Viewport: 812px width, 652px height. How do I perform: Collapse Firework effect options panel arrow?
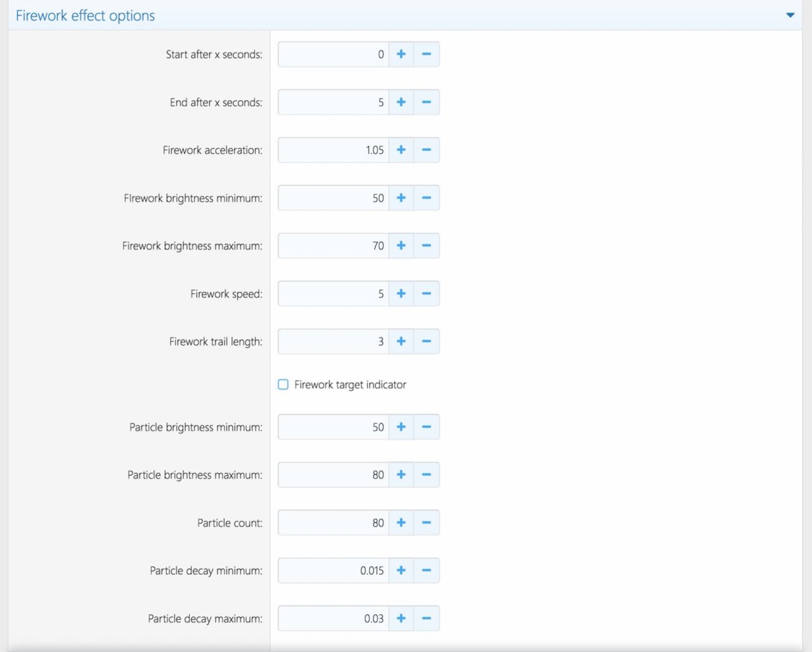pyautogui.click(x=790, y=15)
